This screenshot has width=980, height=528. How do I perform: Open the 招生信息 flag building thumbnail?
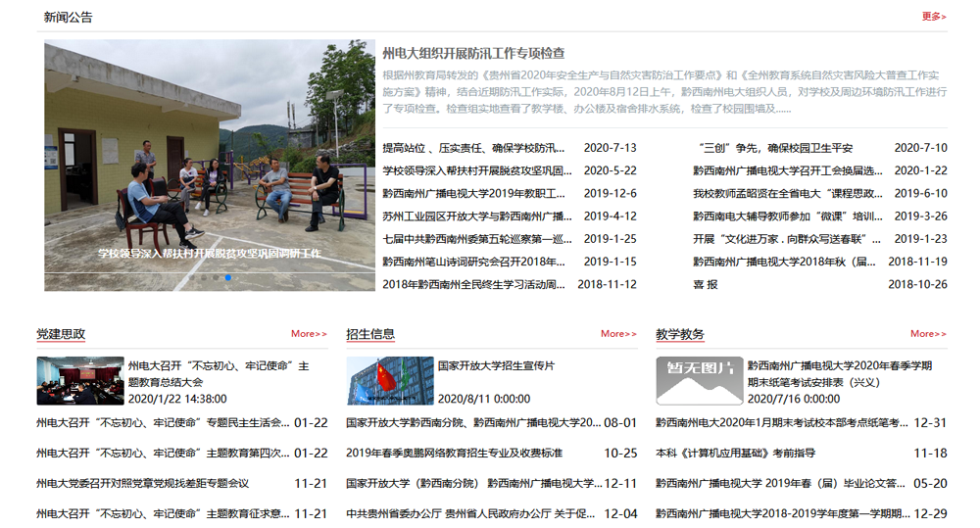click(390, 381)
